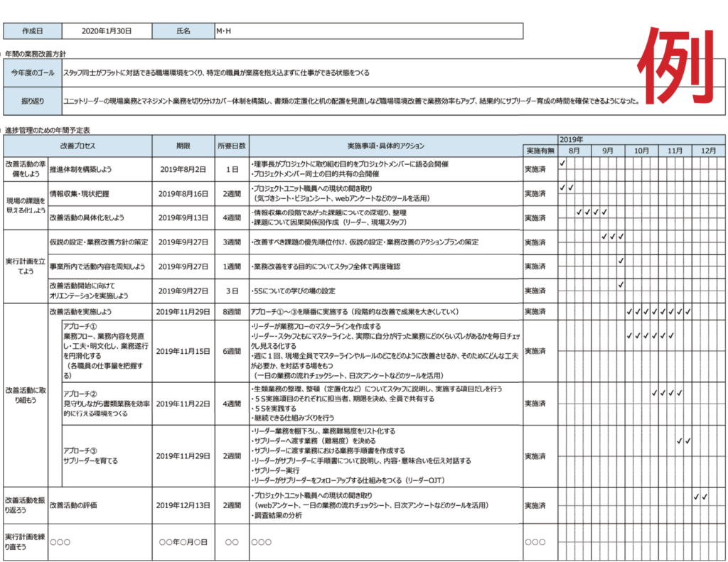
Task: Select 実施済 in the 改善活動の評価 row
Action: pos(535,505)
